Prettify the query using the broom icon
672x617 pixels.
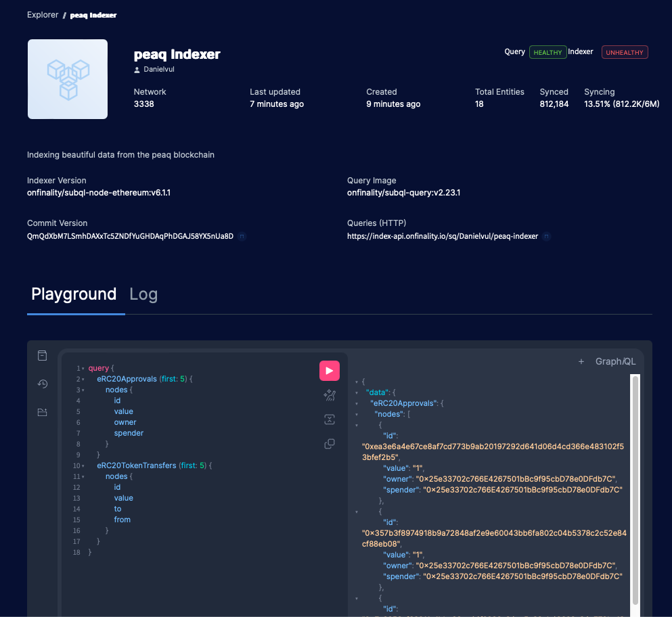click(330, 395)
